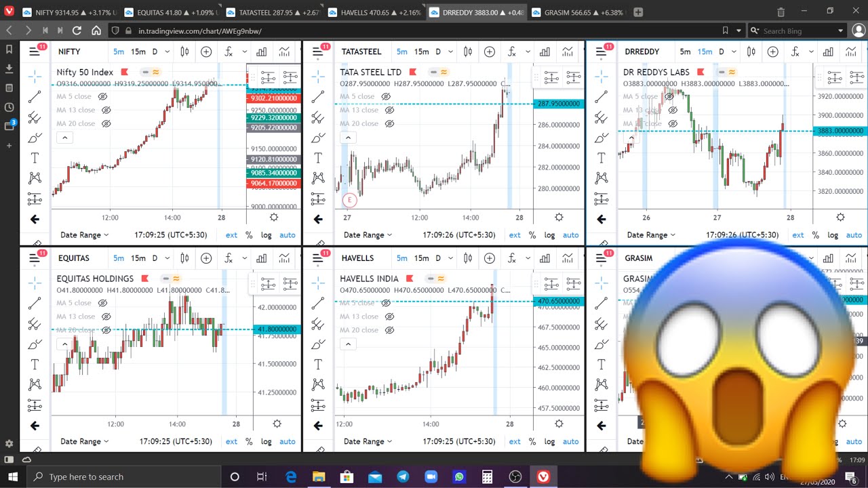Open chart settings gear in HAVELLS chart
Screen dimensions: 868x488
(x=559, y=424)
